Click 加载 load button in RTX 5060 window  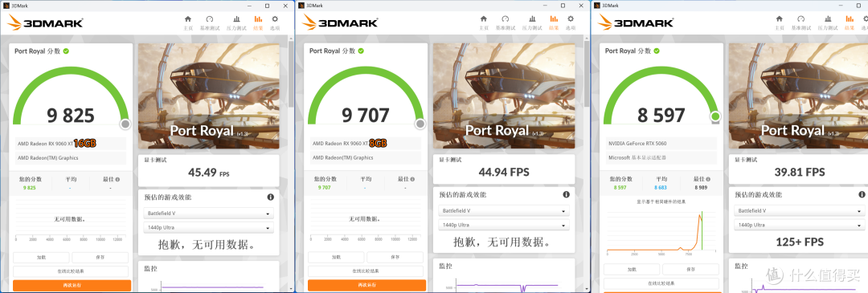click(632, 269)
